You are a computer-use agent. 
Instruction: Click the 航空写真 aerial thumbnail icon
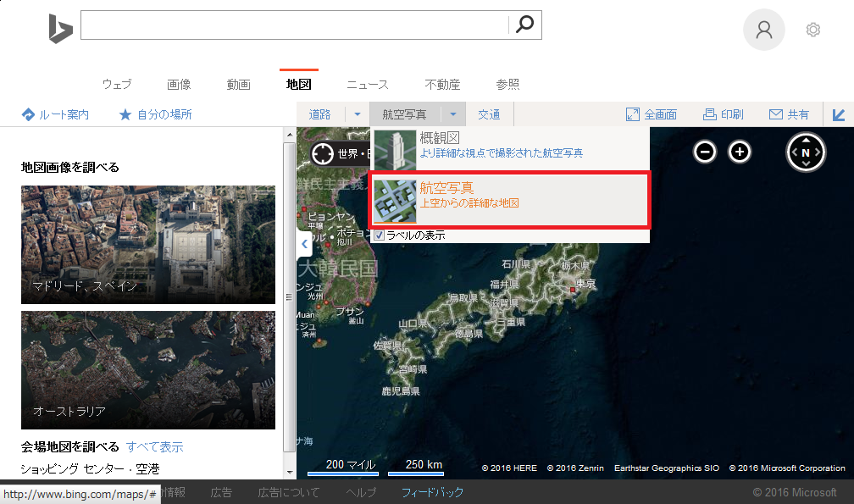coord(395,201)
